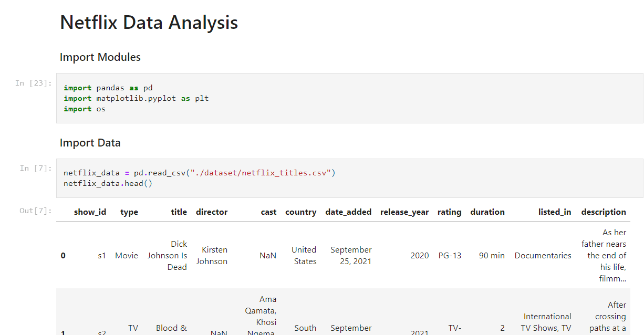Click the "show_id" column header
Image resolution: width=644 pixels, height=335 pixels.
pyautogui.click(x=90, y=212)
